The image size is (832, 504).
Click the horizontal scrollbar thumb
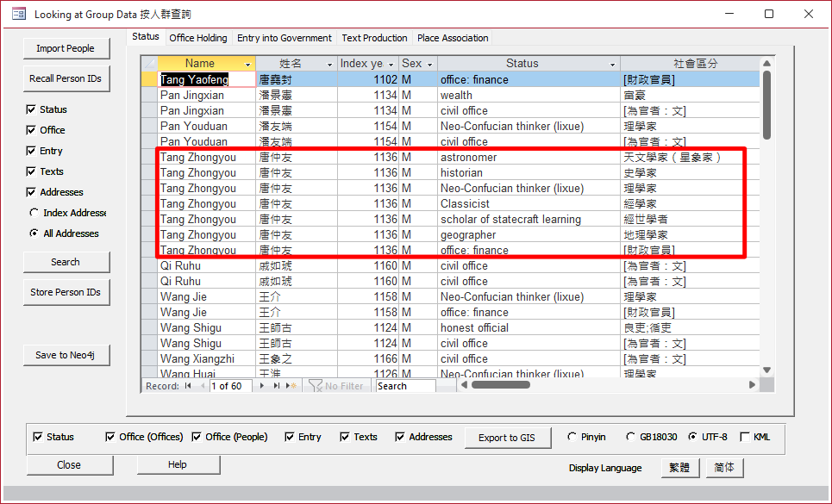(x=500, y=386)
